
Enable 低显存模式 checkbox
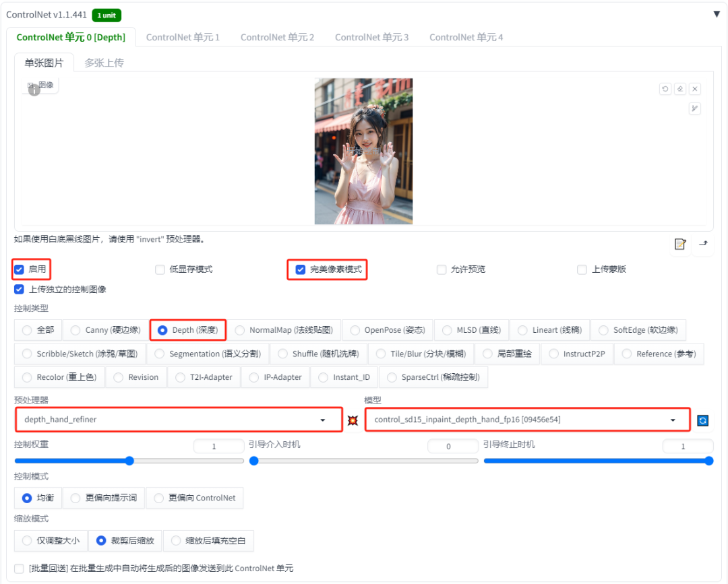click(160, 269)
